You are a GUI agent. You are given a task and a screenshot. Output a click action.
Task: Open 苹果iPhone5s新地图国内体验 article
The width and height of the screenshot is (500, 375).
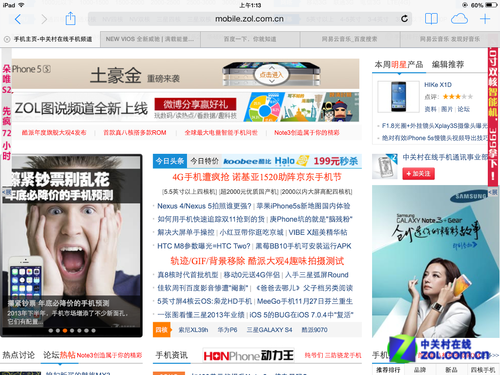click(x=303, y=206)
